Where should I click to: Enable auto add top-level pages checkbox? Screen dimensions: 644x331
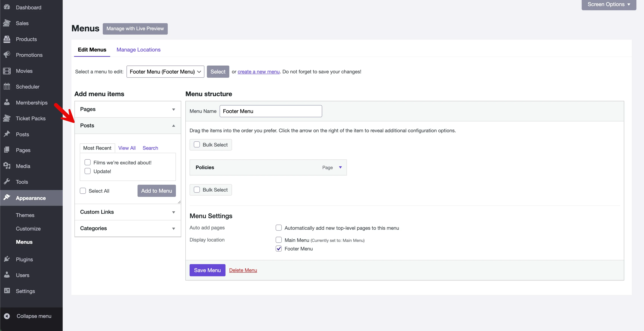coord(278,227)
